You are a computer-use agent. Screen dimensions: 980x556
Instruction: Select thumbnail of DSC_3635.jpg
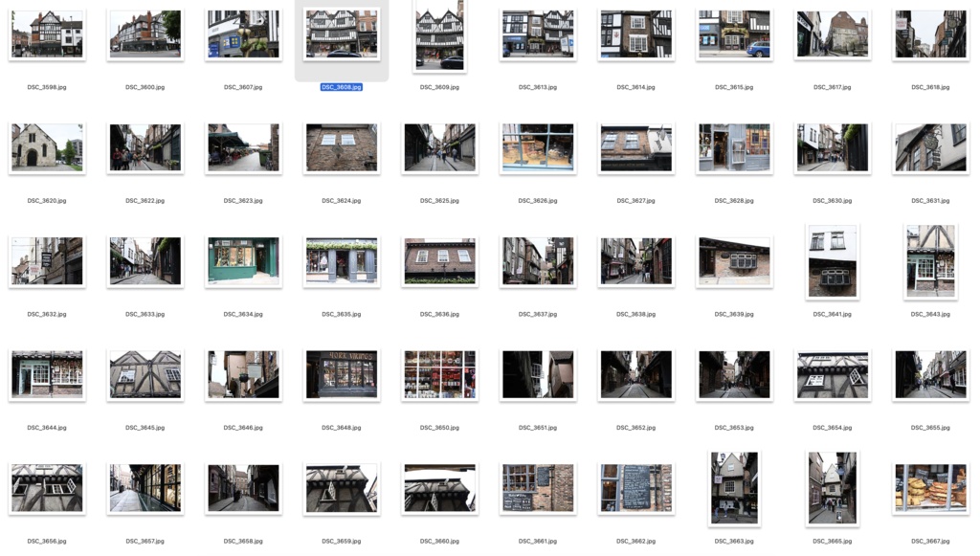[342, 261]
